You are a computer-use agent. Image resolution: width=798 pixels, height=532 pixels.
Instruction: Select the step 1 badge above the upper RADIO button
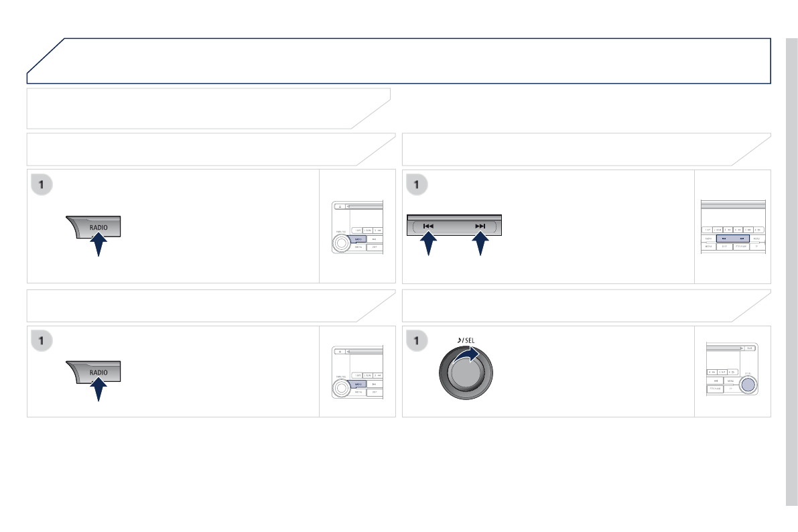42,184
